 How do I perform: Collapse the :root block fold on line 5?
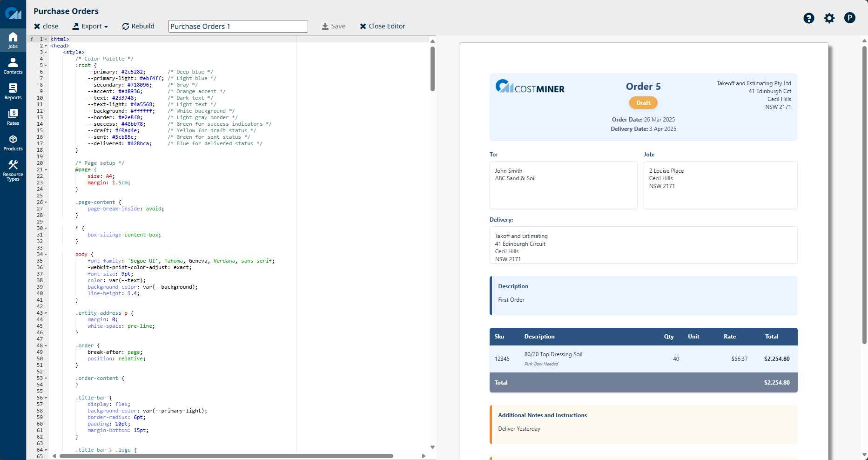point(46,65)
